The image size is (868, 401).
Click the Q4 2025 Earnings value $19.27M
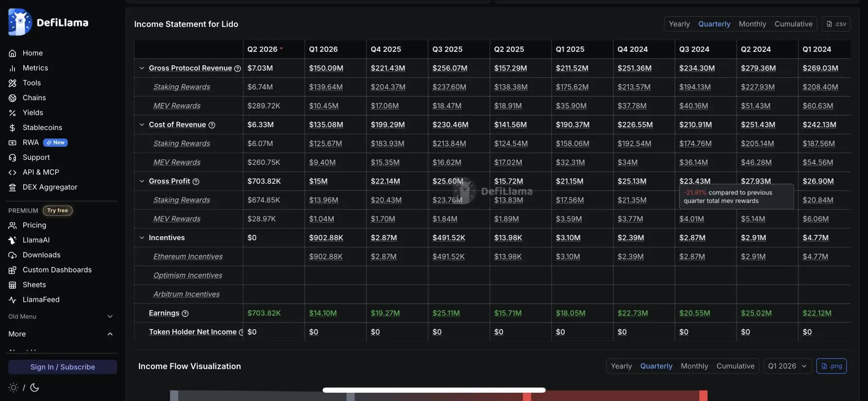[x=385, y=313]
